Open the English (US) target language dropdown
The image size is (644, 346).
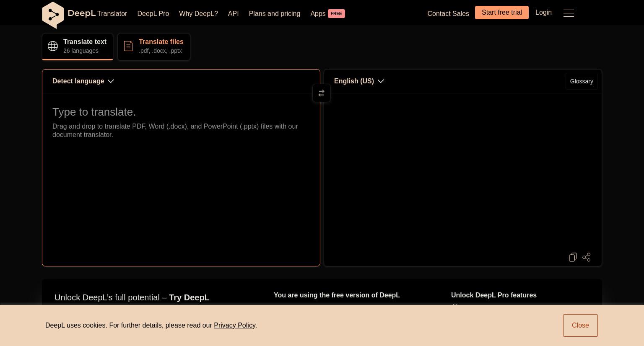pos(359,81)
